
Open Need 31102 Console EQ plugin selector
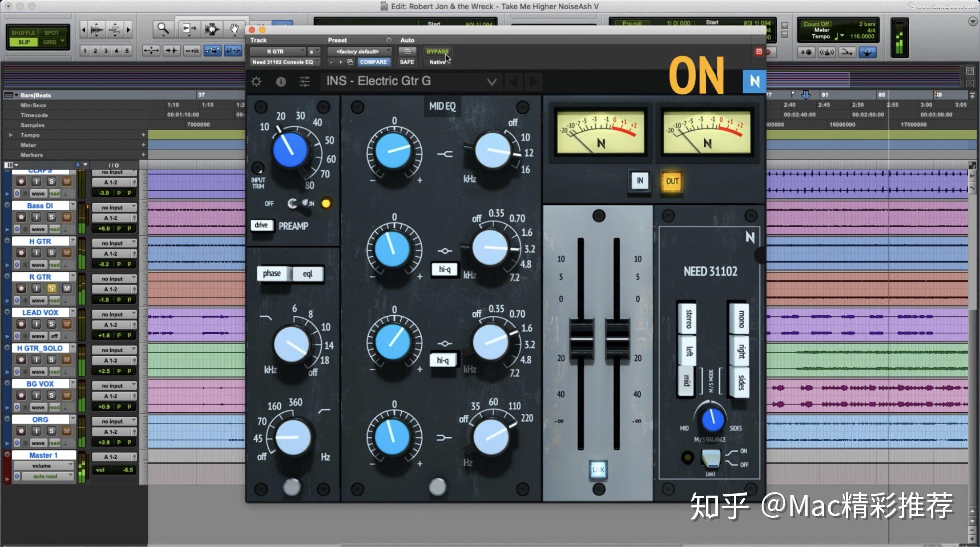pos(285,62)
